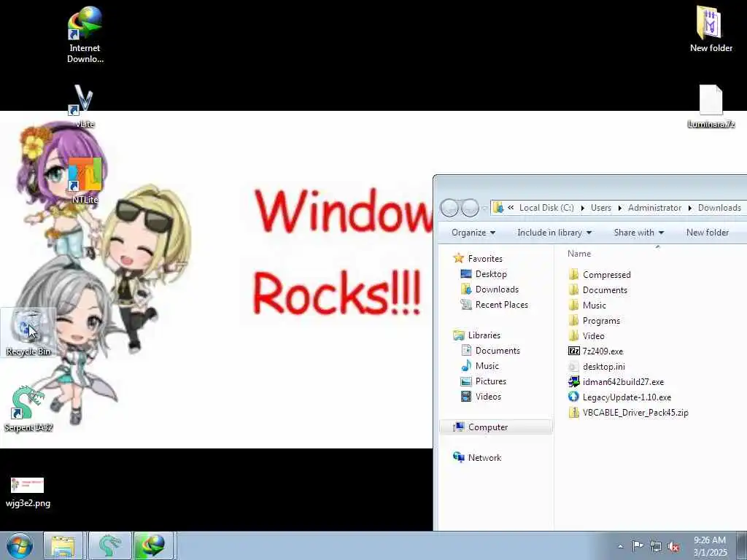The height and width of the screenshot is (560, 747).
Task: Open the New folder desktop icon
Action: (711, 28)
